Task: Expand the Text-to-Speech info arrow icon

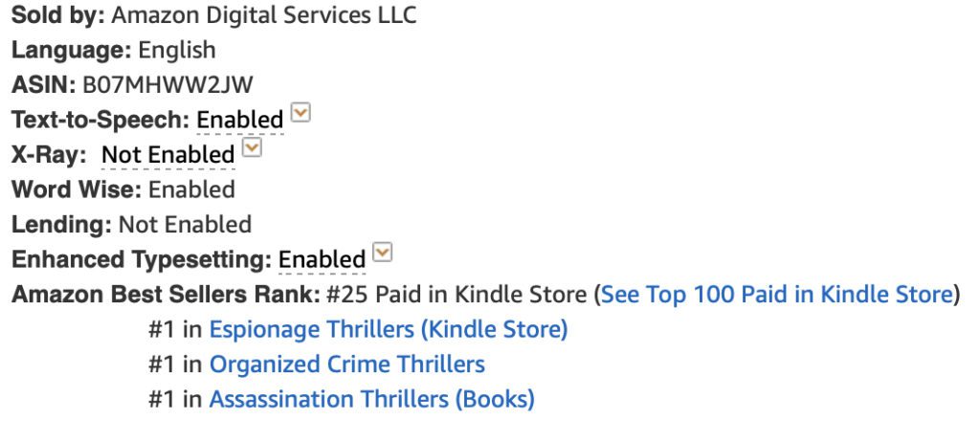Action: point(301,114)
